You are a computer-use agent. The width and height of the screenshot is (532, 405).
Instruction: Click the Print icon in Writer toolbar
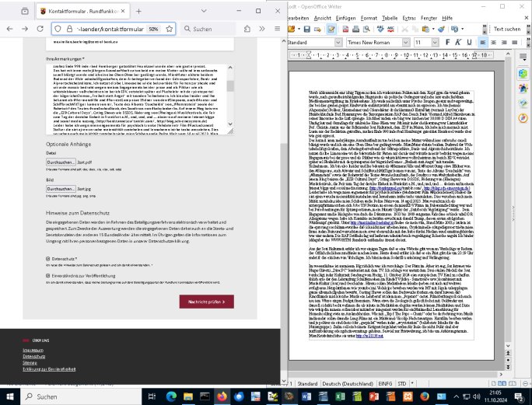355,30
